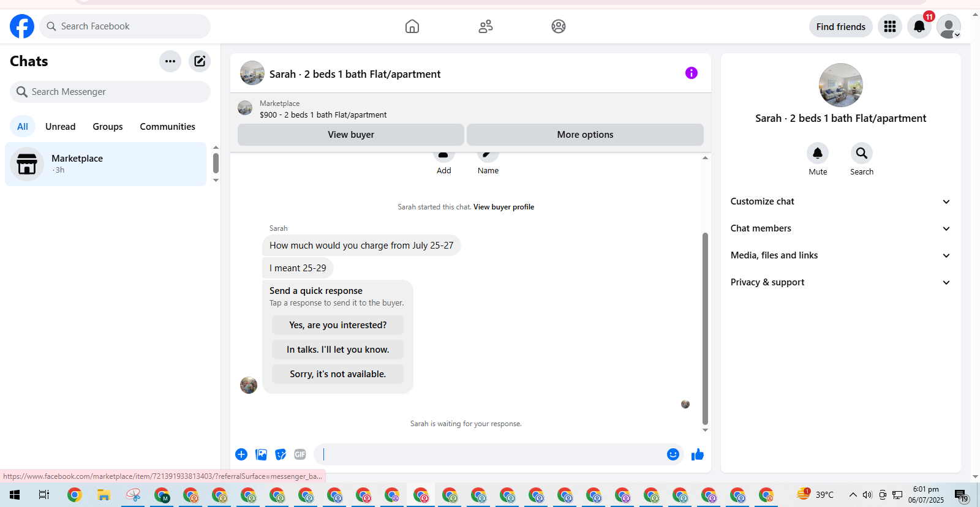Open File Explorer from the taskbar

coord(104,495)
